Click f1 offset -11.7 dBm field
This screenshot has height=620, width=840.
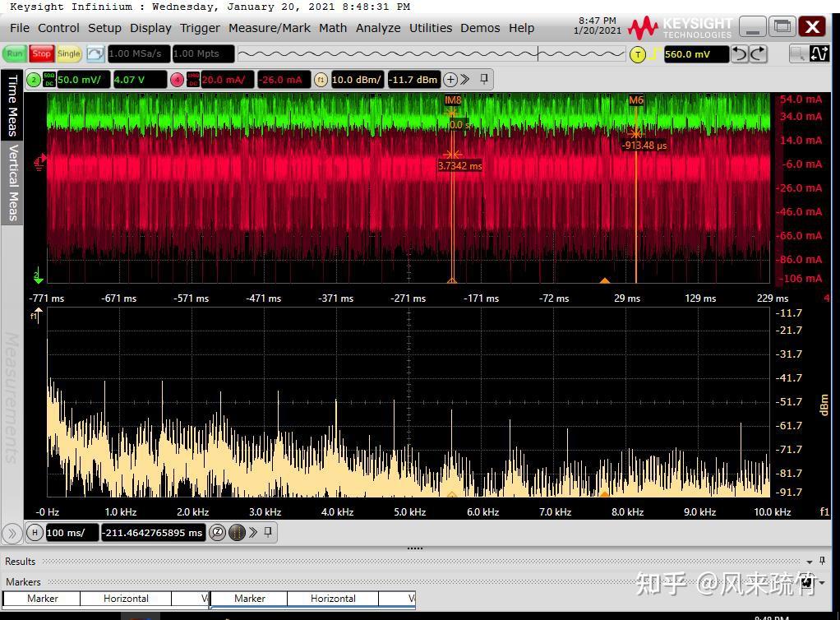[x=413, y=80]
